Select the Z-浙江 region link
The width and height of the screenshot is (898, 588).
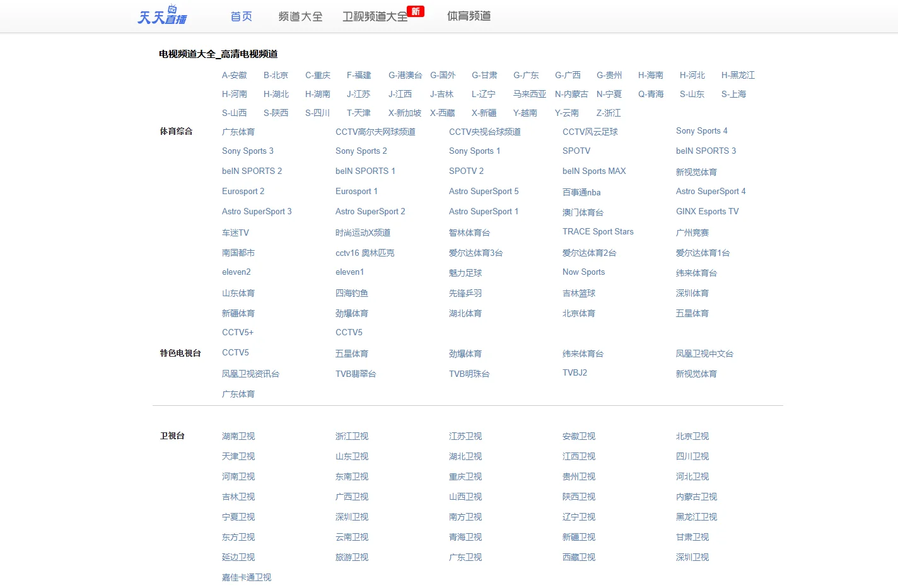pyautogui.click(x=609, y=113)
